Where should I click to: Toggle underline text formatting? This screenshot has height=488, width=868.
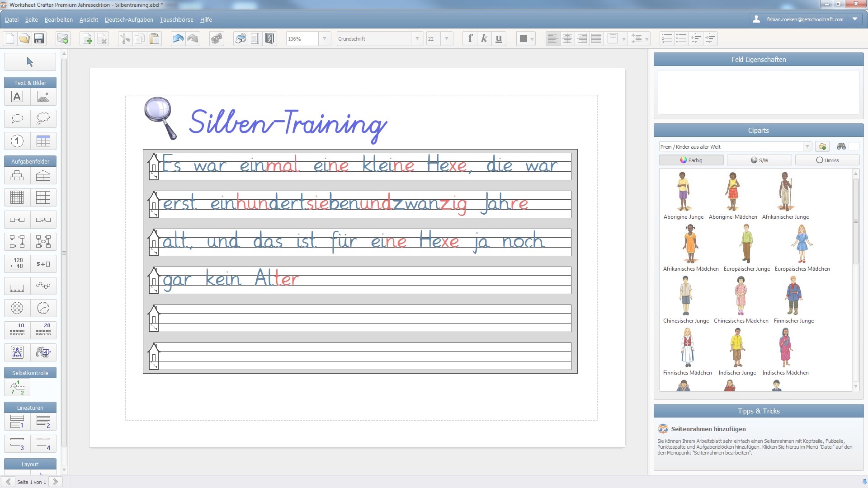[499, 39]
